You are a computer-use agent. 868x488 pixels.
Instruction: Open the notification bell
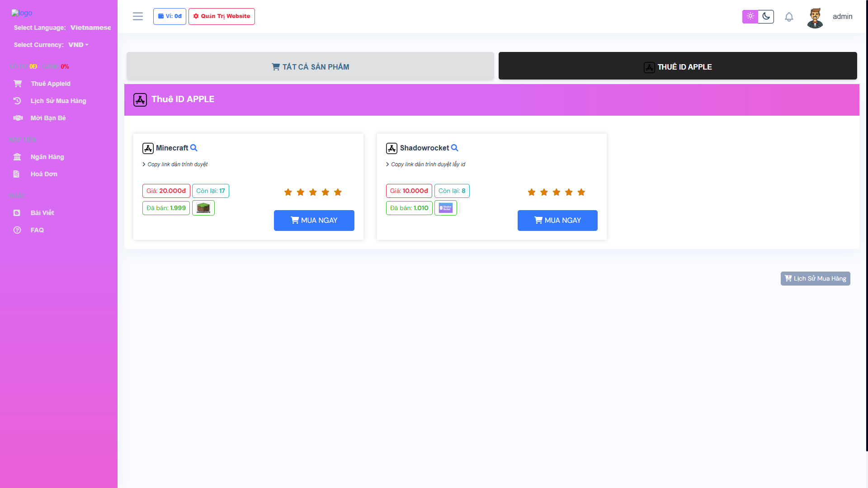(789, 17)
